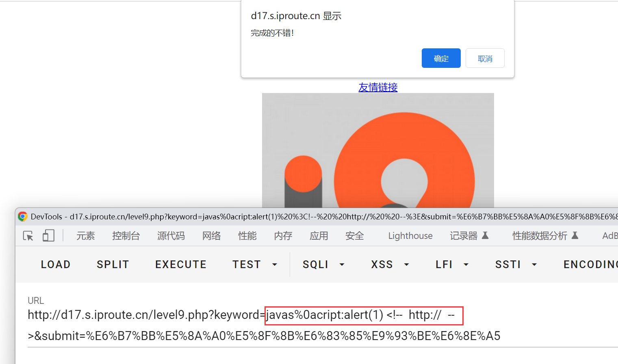Activate the inspect element picker icon
This screenshot has width=618, height=364.
point(28,236)
